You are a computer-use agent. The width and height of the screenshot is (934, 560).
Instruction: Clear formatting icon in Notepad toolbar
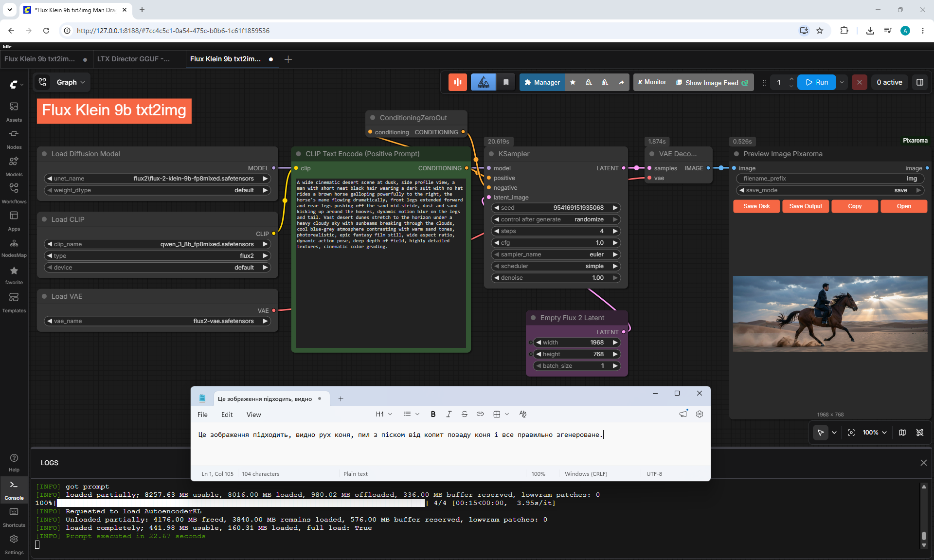pos(522,414)
